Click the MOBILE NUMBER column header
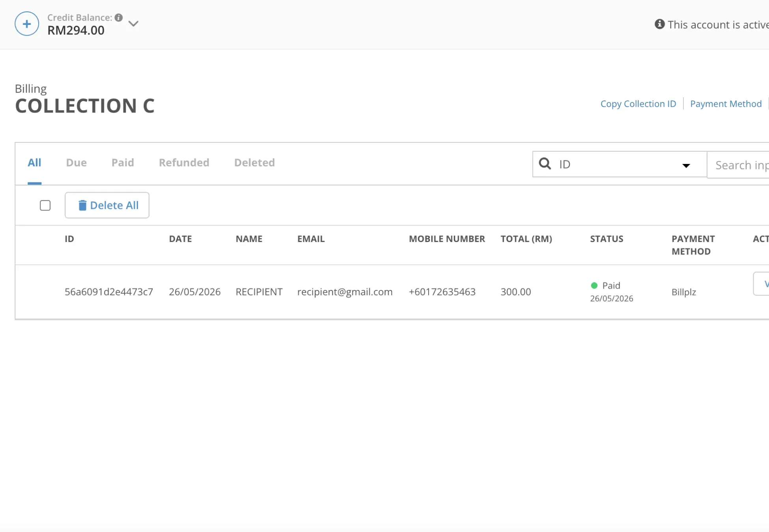The height and width of the screenshot is (532, 769). 447,239
